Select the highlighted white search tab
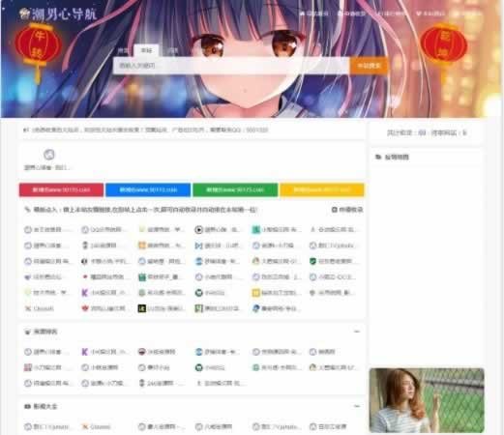Image resolution: width=504 pixels, height=435 pixels. pyautogui.click(x=146, y=50)
